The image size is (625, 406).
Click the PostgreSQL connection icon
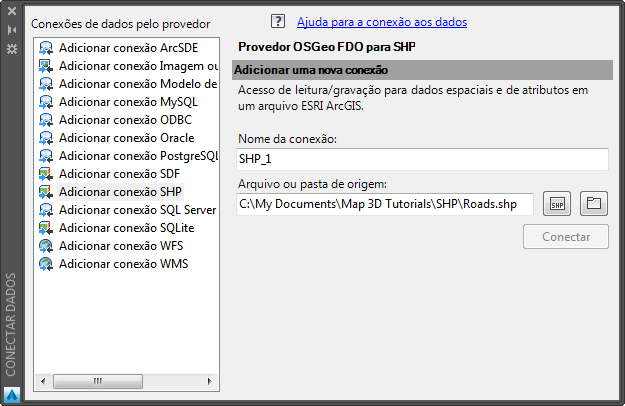coord(46,156)
